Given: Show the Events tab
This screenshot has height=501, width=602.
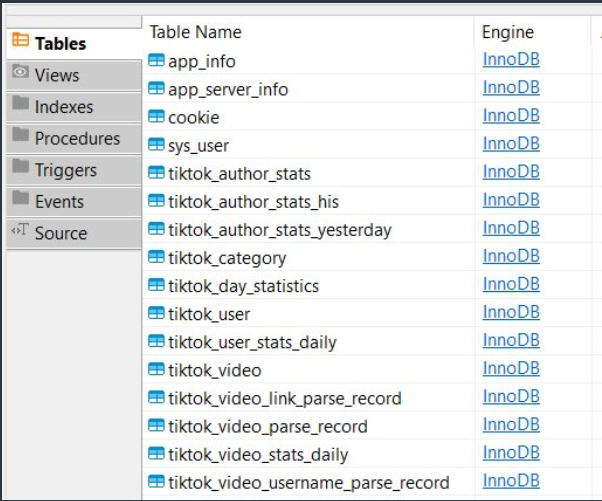Looking at the screenshot, I should (x=74, y=202).
